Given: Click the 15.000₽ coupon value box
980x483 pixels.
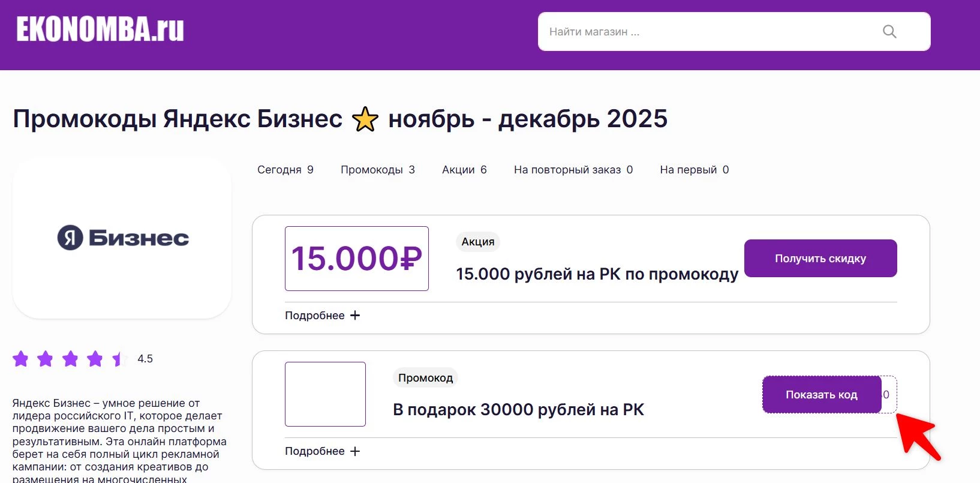Looking at the screenshot, I should 356,259.
